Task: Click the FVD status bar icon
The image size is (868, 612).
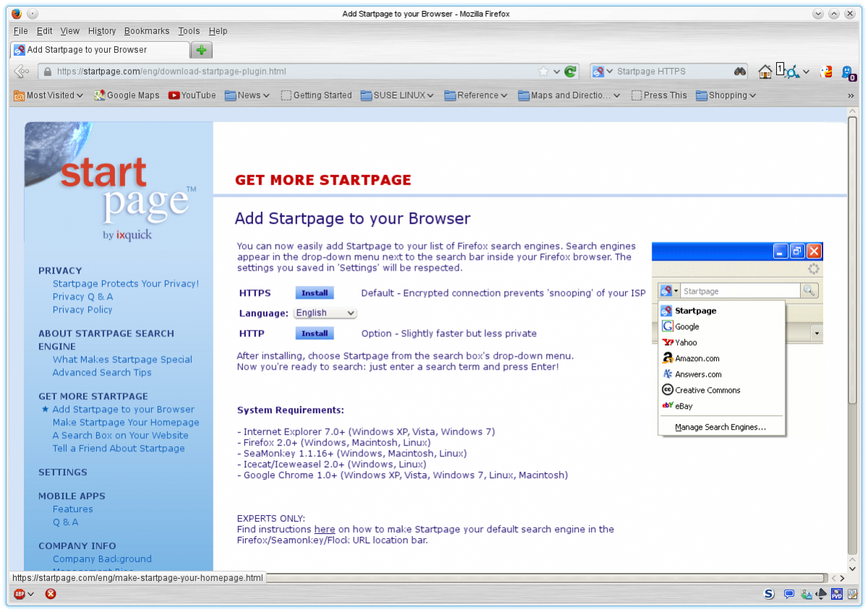Action: [837, 595]
